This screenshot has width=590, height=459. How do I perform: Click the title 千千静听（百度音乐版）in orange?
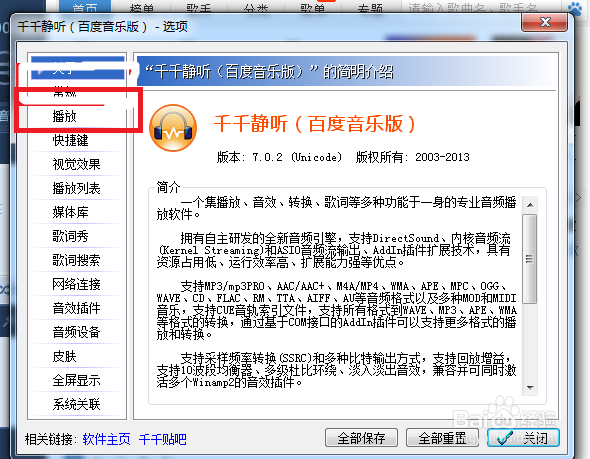315,124
